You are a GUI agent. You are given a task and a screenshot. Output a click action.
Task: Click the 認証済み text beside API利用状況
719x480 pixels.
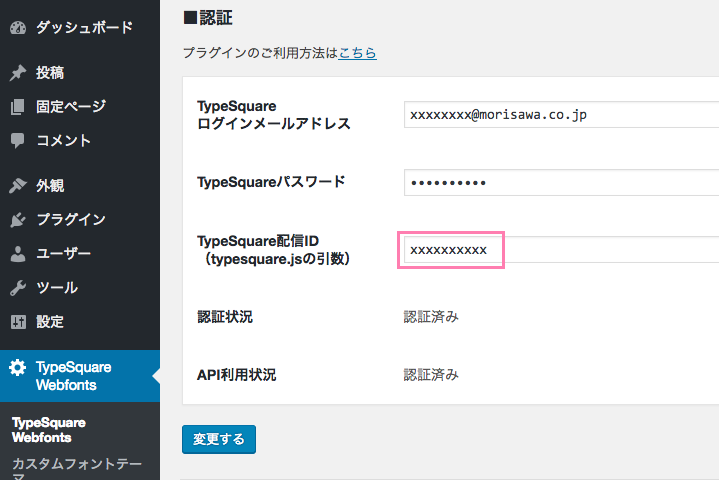(431, 375)
